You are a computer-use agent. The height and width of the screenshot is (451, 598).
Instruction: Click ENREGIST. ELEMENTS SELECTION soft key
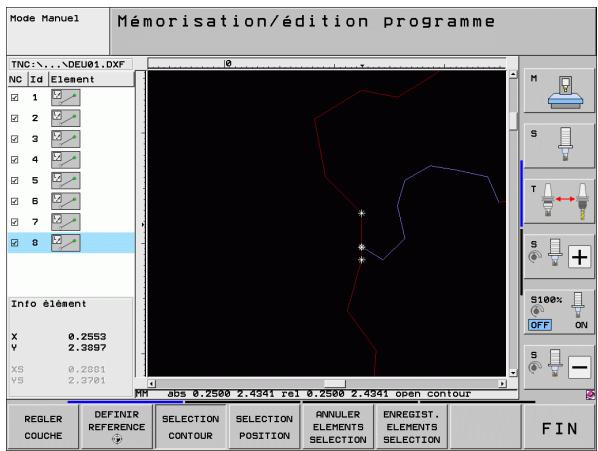pyautogui.click(x=412, y=427)
